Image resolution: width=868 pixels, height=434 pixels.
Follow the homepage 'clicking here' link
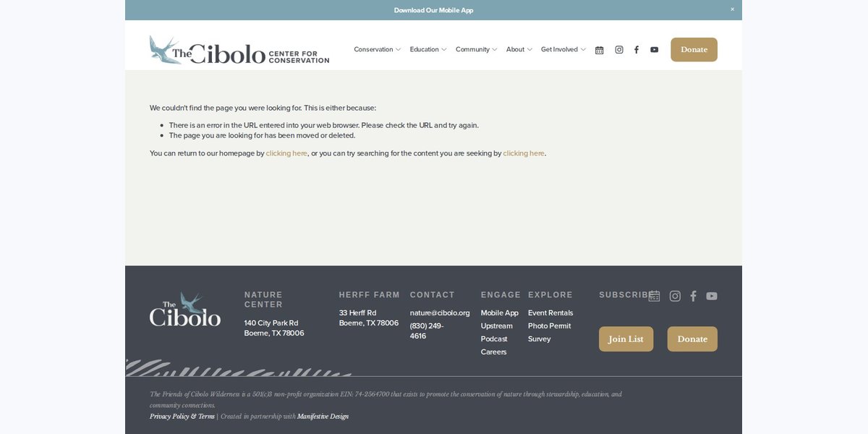tap(286, 153)
